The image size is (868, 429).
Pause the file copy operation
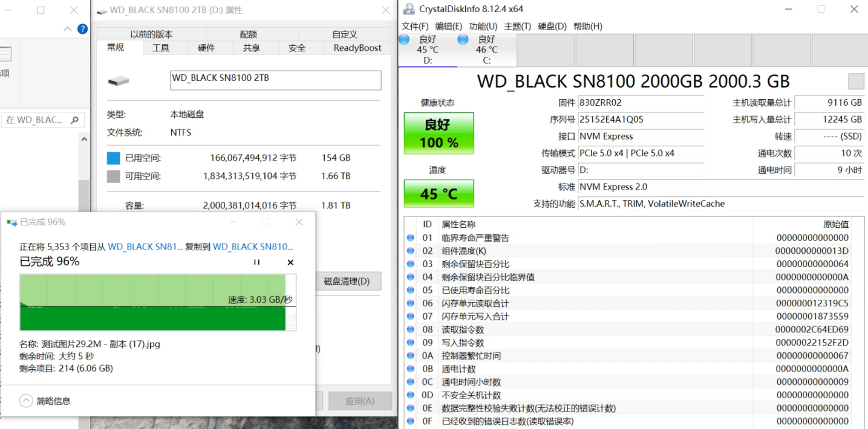tap(256, 262)
